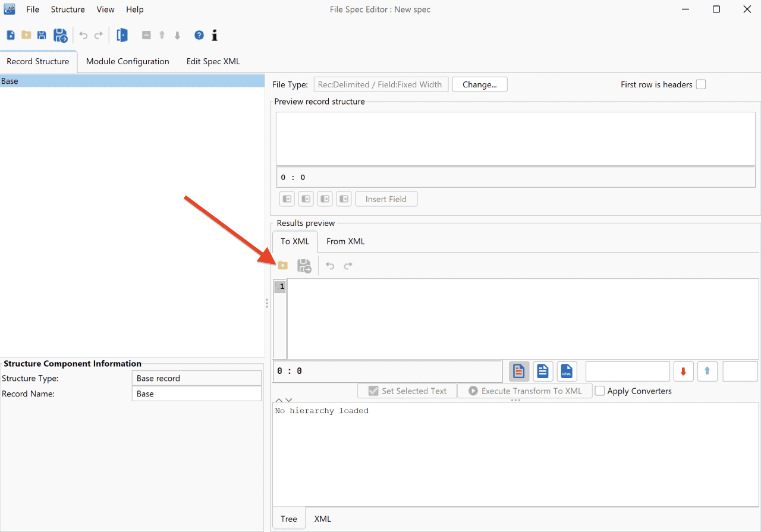761x532 pixels.
Task: Click the Results preview section label
Action: (306, 223)
